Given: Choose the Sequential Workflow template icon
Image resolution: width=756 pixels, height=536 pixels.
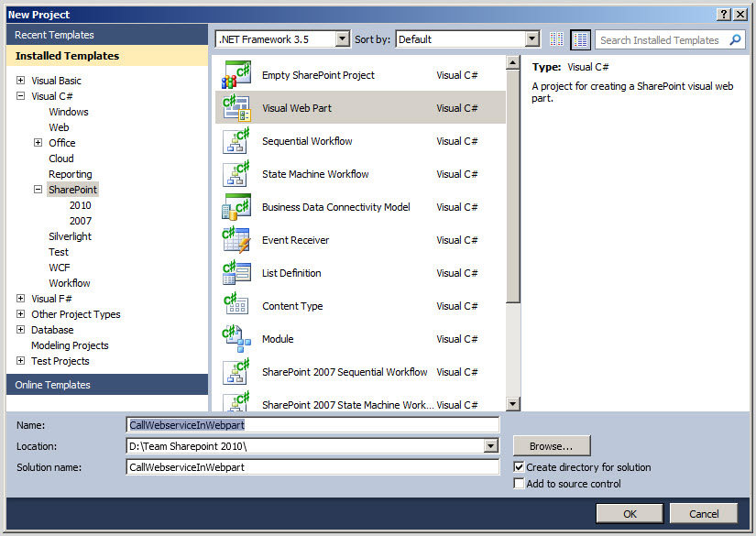Looking at the screenshot, I should point(236,141).
